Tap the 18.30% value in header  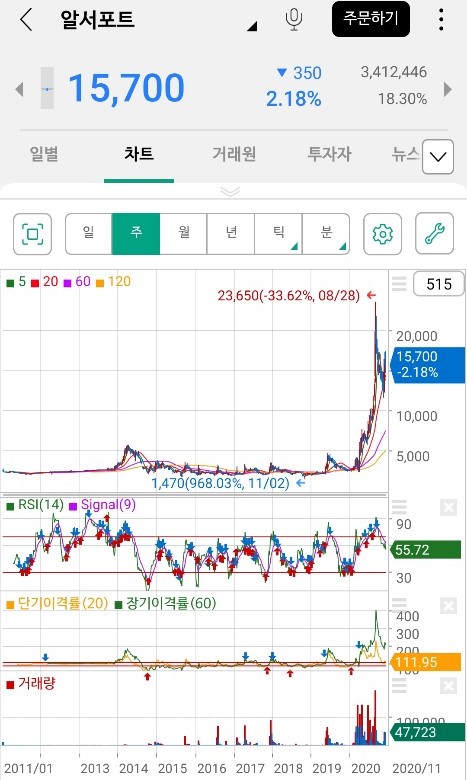pos(402,98)
